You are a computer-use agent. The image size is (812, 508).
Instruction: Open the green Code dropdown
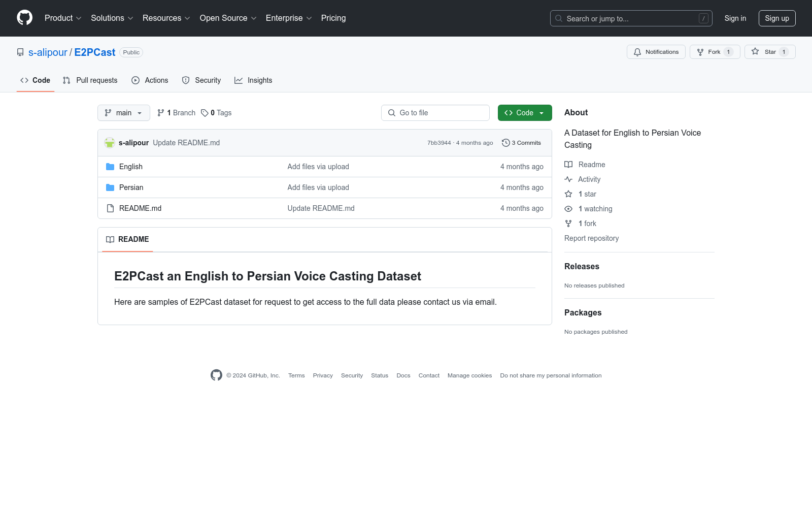point(525,113)
